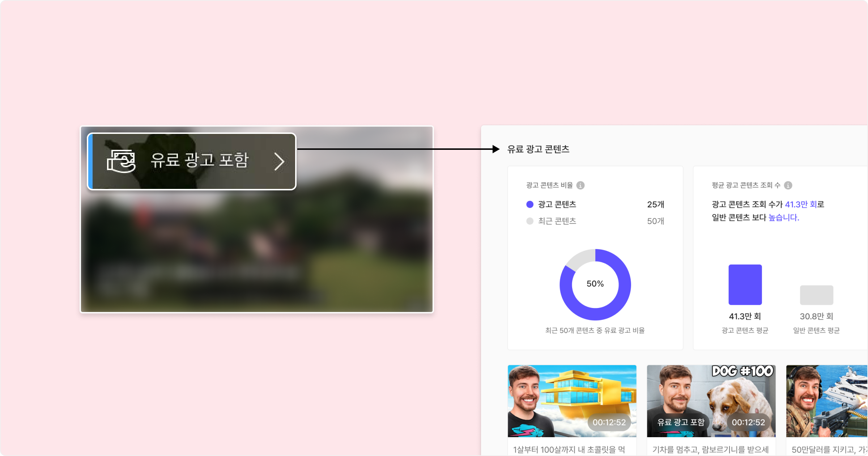
Task: Expand the 유료 광고 포함 chevron arrow
Action: (279, 161)
